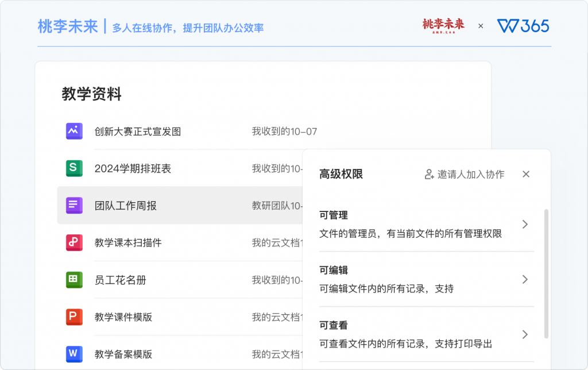Click the 桃李未来 red brand logo
The width and height of the screenshot is (588, 370).
coord(443,25)
